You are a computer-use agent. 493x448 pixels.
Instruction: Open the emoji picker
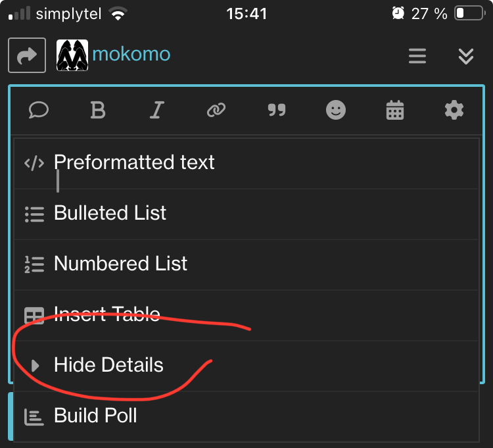pyautogui.click(x=336, y=110)
